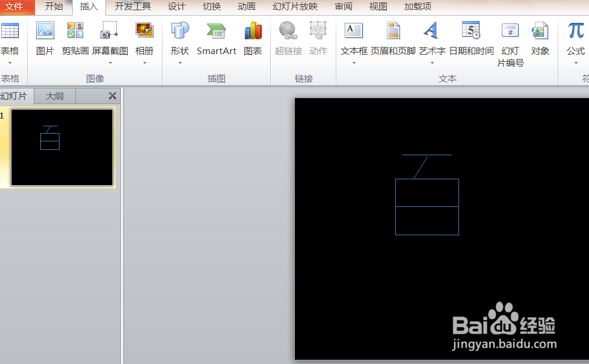Click the 动作 action icon
Image resolution: width=589 pixels, height=364 pixels.
point(318,31)
